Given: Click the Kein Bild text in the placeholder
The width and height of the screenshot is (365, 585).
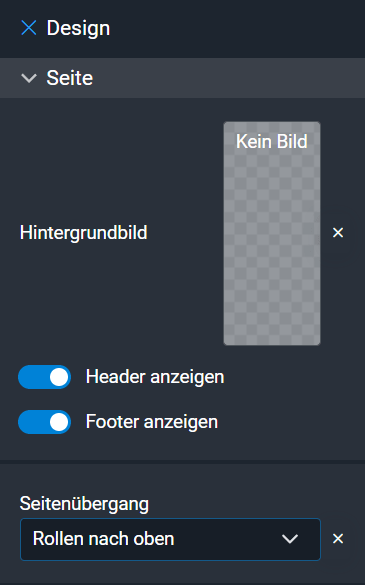Looking at the screenshot, I should pyautogui.click(x=272, y=141).
